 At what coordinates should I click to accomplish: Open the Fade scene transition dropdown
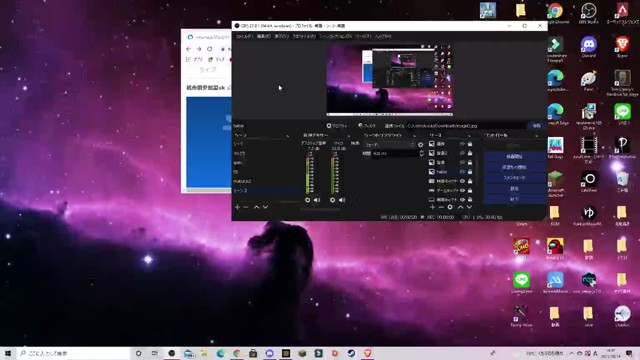point(389,144)
